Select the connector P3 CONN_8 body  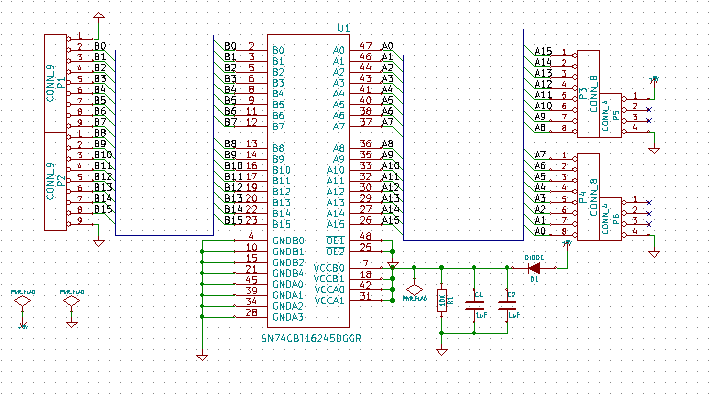pos(589,94)
